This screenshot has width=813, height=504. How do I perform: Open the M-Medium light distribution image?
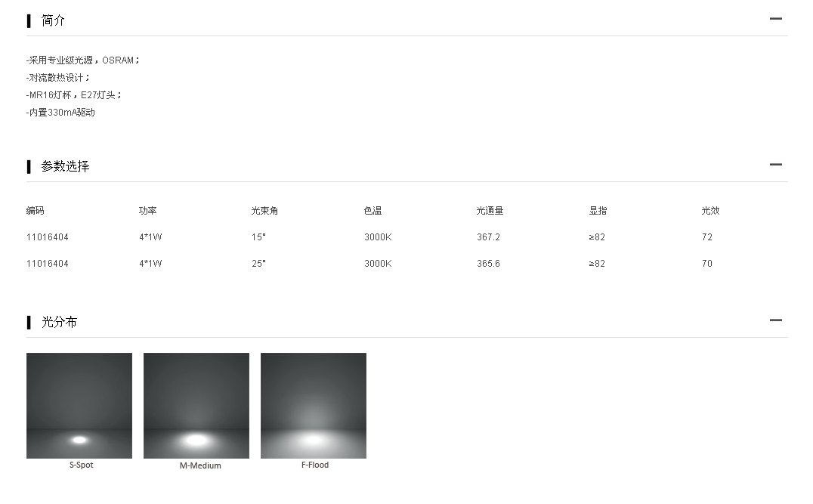196,405
